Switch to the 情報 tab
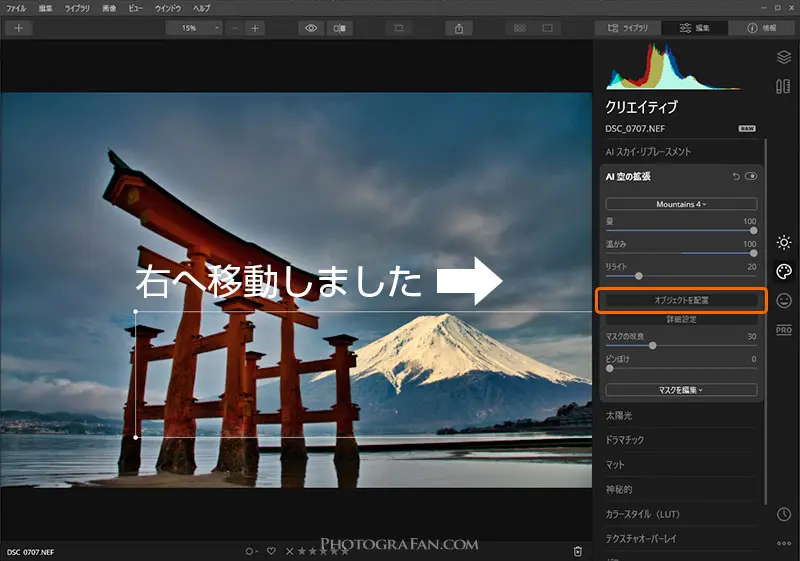Viewport: 800px width, 561px height. 762,28
